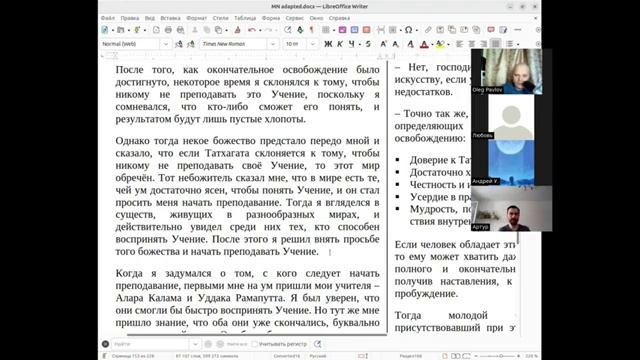
Task: Create new style from selection icon
Action: pos(190,44)
